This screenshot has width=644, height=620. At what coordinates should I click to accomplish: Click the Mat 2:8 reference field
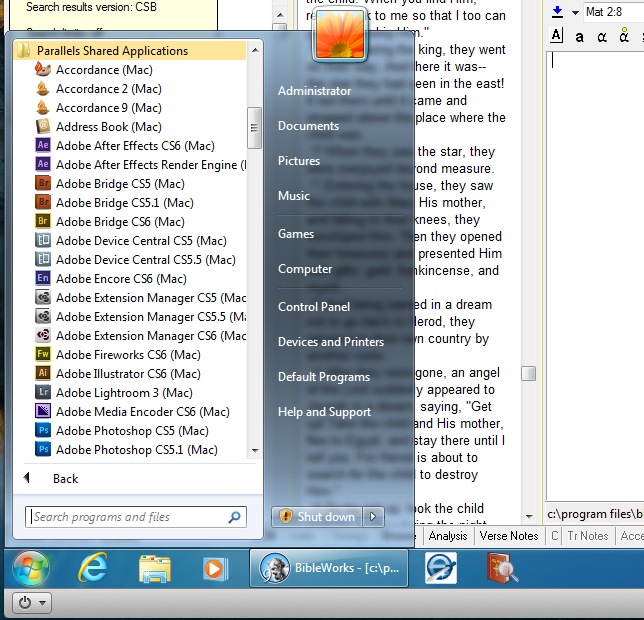(x=614, y=12)
